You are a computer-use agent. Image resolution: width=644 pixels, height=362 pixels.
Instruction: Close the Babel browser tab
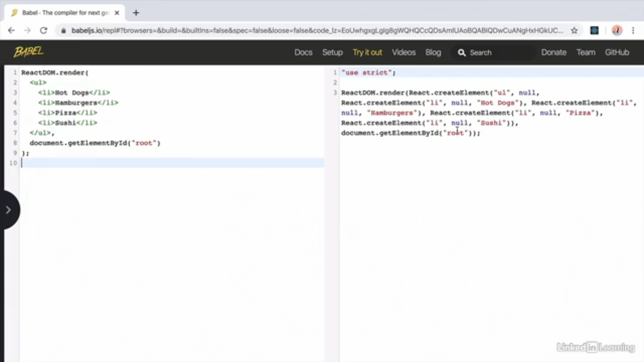tap(117, 13)
